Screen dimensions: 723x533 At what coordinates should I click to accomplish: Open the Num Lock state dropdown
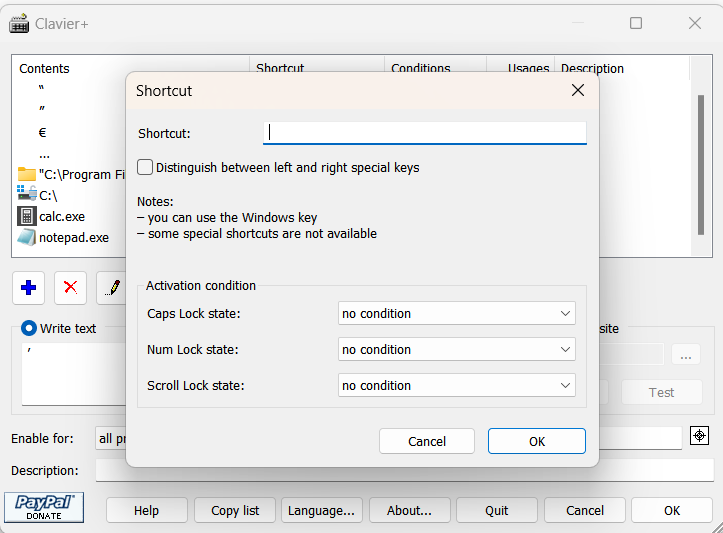[x=456, y=350]
